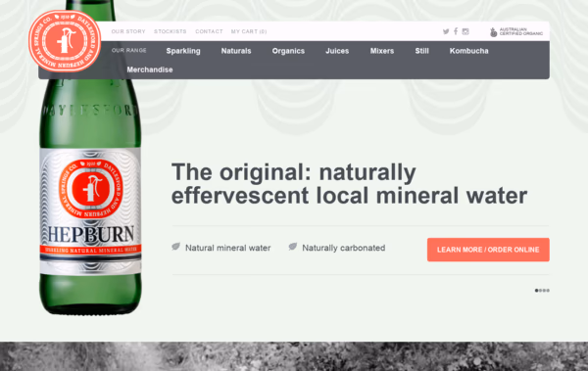Click the 'Natural mineral water' feature text

228,248
